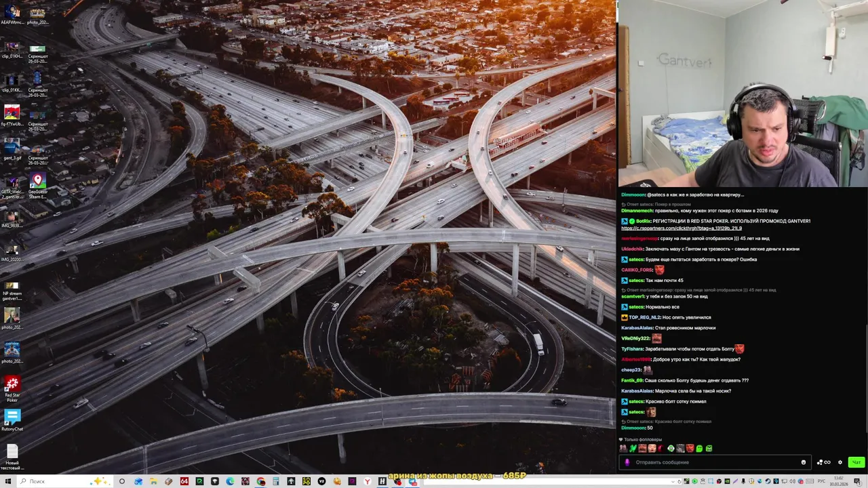Click the purple microphone icon in chat input
868x488 pixels.
tap(627, 462)
